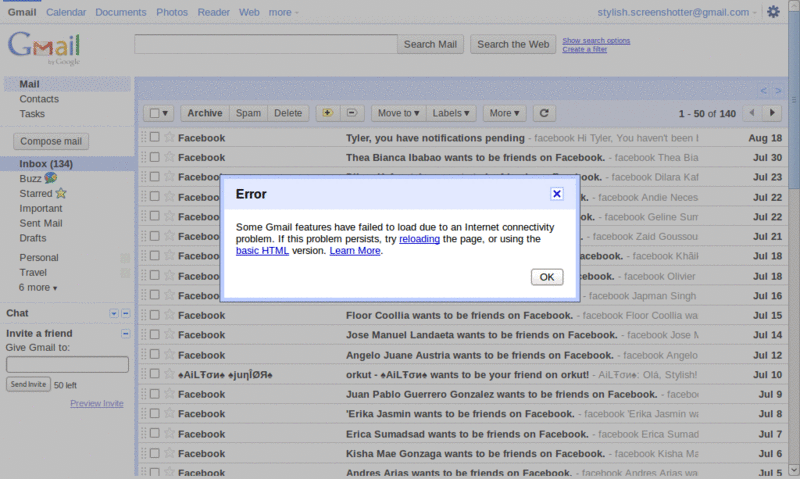Check the 'Tyler, you have notifications' email
Screen dimensions: 800x479
(155, 137)
